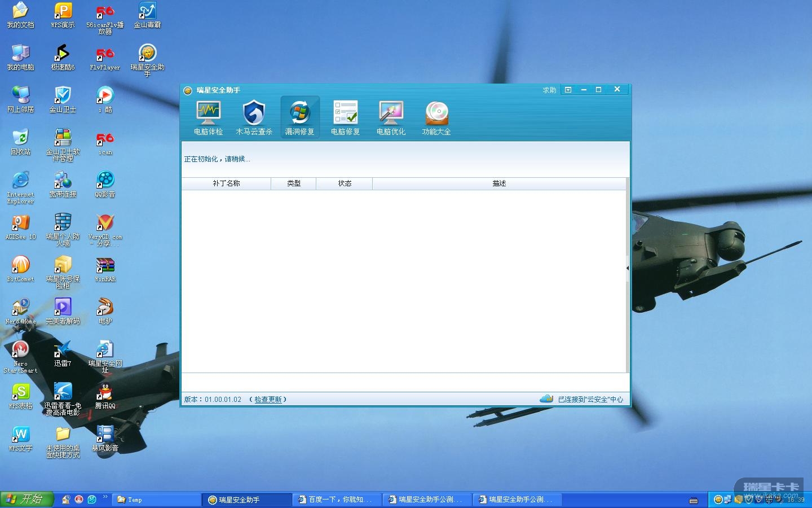Image resolution: width=812 pixels, height=508 pixels.
Task: Sort by the 状态 column header
Action: click(x=345, y=183)
